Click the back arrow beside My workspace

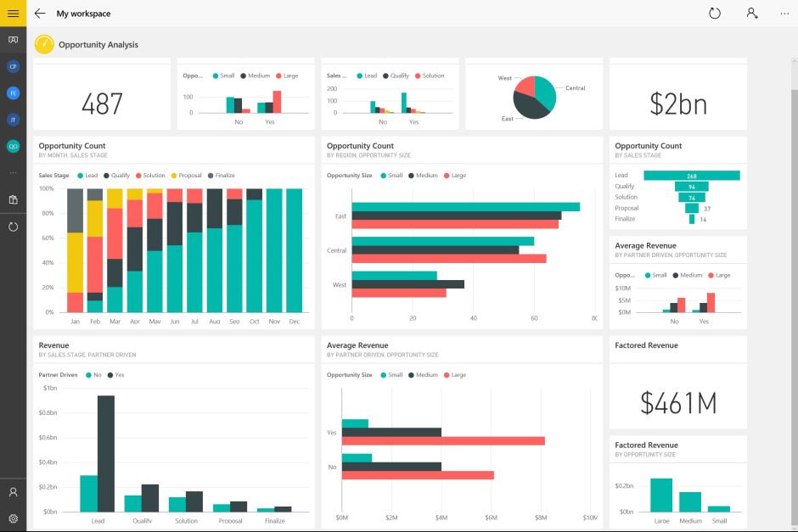38,13
